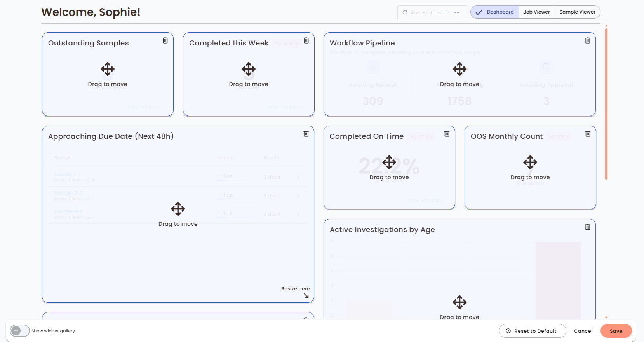This screenshot has width=644, height=342.
Task: Remove the Completed this Week widget
Action: coord(306,40)
